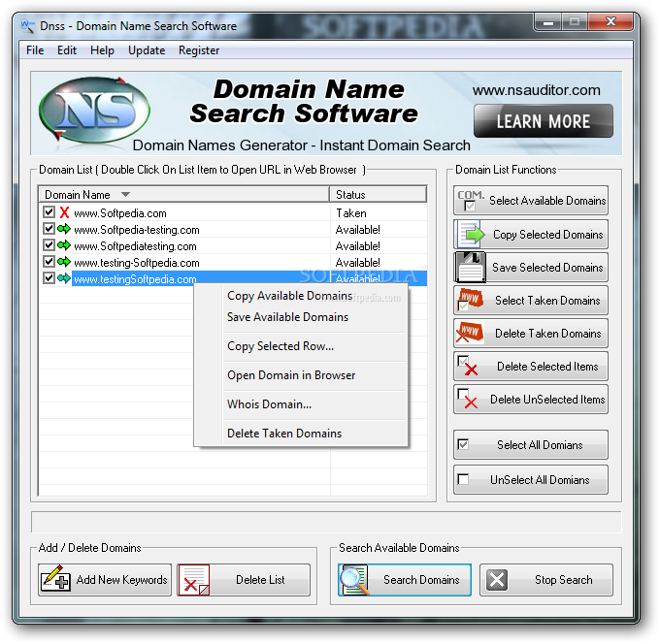Click the Add New Keywords button label
This screenshot has width=660, height=644.
pyautogui.click(x=121, y=580)
